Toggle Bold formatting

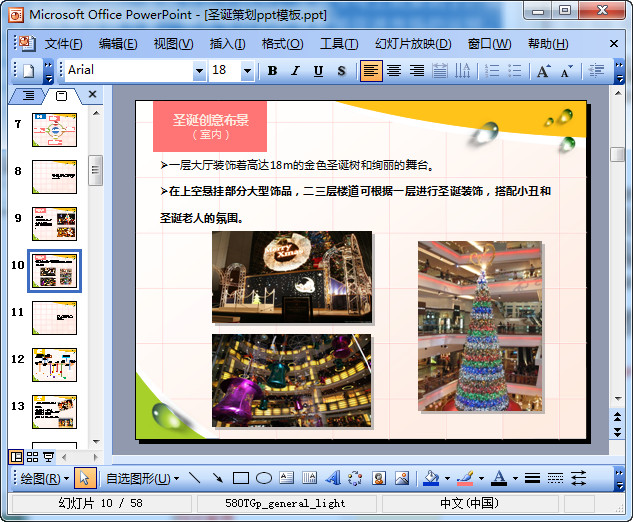272,71
